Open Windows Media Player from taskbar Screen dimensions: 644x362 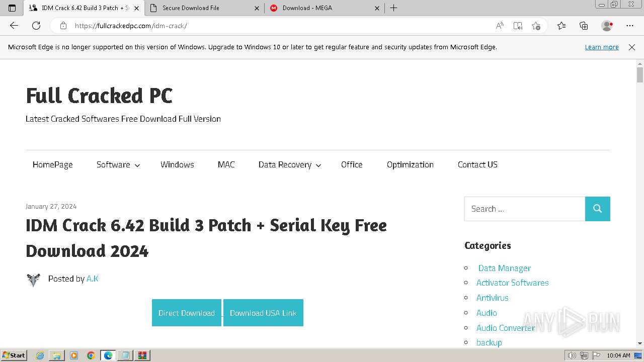coord(74,355)
